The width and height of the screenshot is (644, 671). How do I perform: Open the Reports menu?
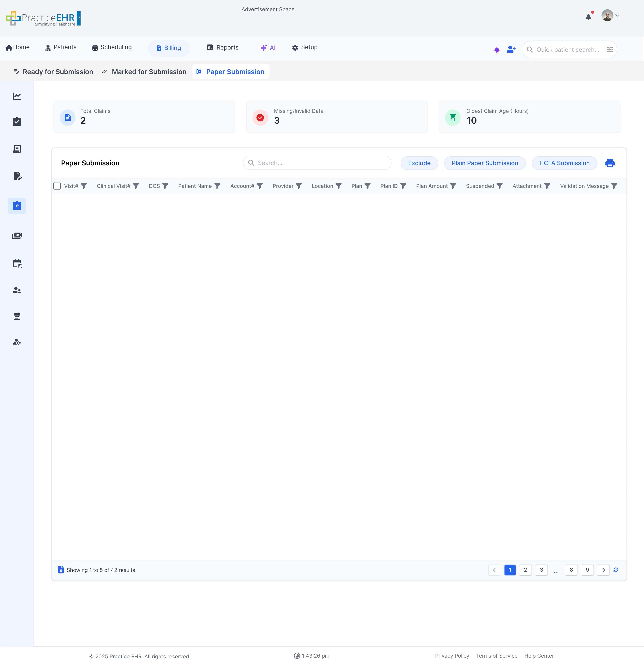click(x=222, y=48)
